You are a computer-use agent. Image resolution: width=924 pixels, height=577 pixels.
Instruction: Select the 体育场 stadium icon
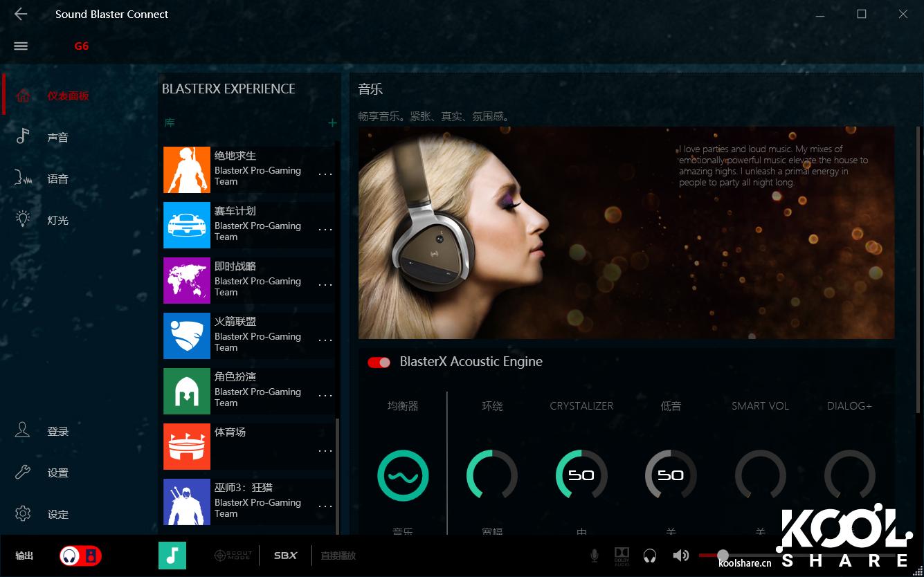tap(187, 446)
